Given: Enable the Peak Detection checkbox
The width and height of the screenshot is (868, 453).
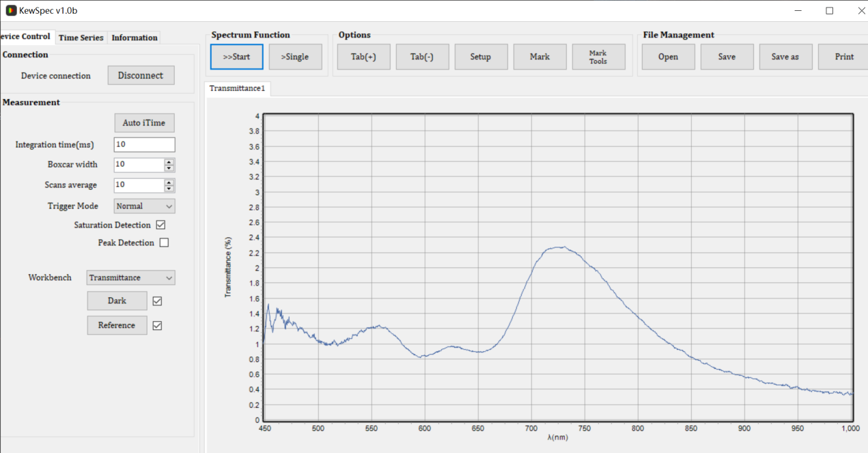Looking at the screenshot, I should [x=164, y=243].
